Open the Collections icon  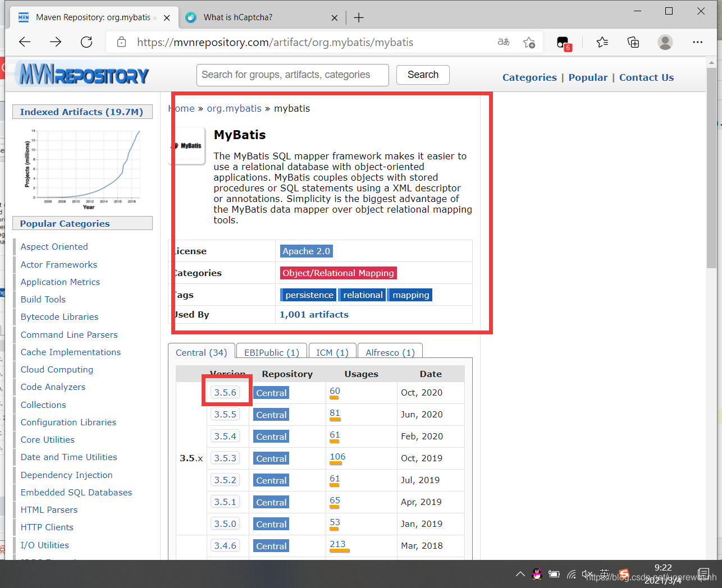633,42
